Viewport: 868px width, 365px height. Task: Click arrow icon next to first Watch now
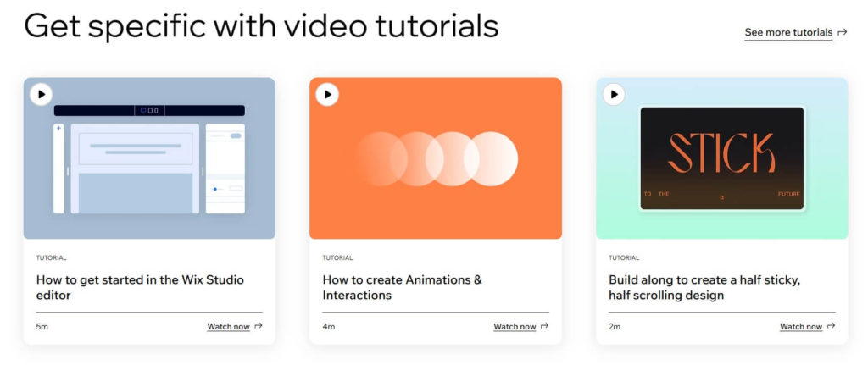pyautogui.click(x=259, y=326)
